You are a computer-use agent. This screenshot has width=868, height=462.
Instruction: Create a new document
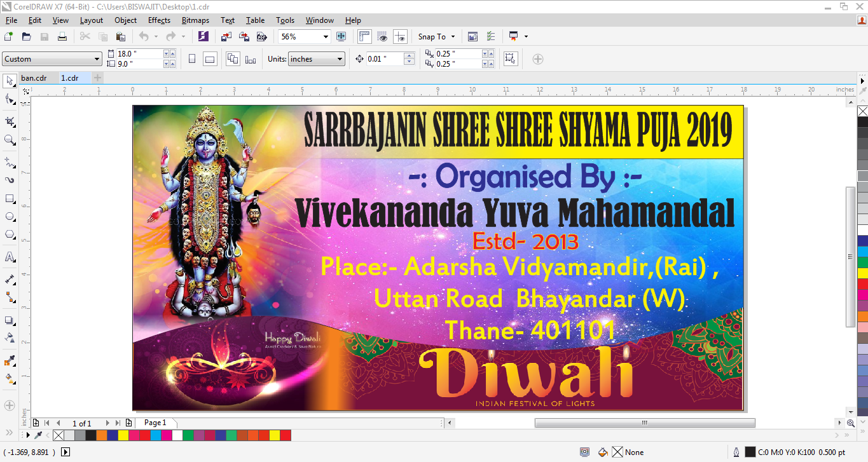pos(9,36)
